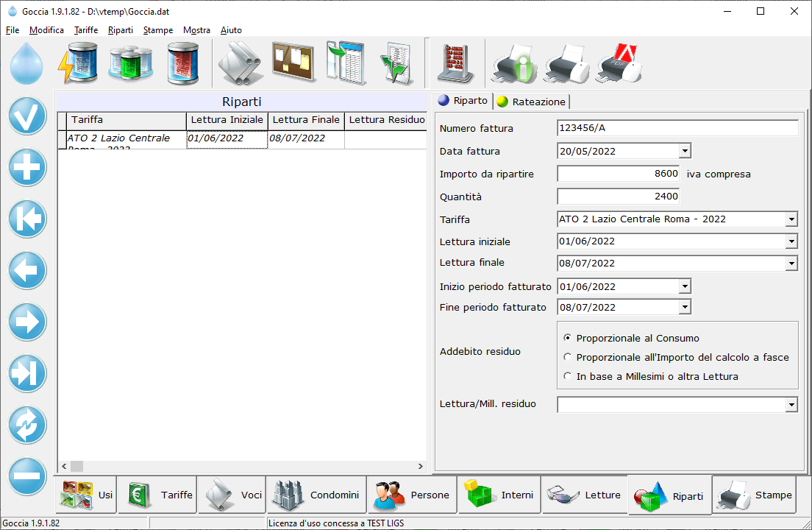812x530 pixels.
Task: Open the corkboard bulletin icon
Action: (x=293, y=62)
